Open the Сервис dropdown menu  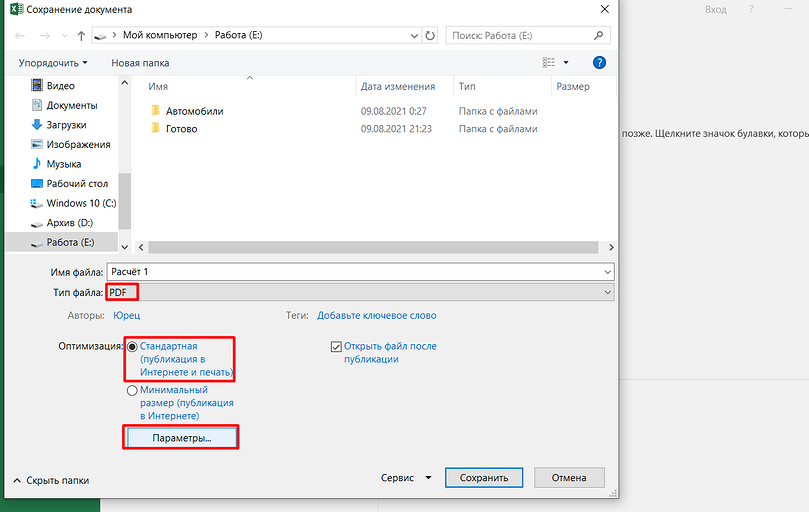click(406, 478)
